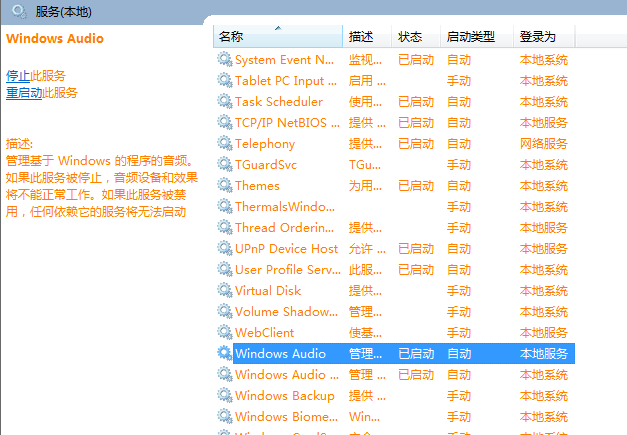Click the gear icon beside WebClient
The height and width of the screenshot is (435, 627).
225,332
